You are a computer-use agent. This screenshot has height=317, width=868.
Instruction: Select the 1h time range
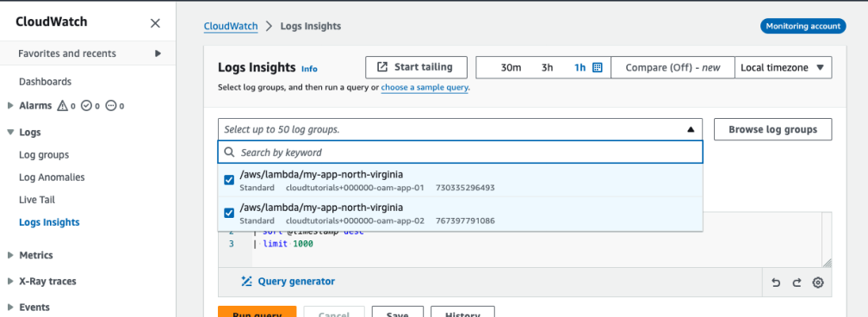coord(580,67)
